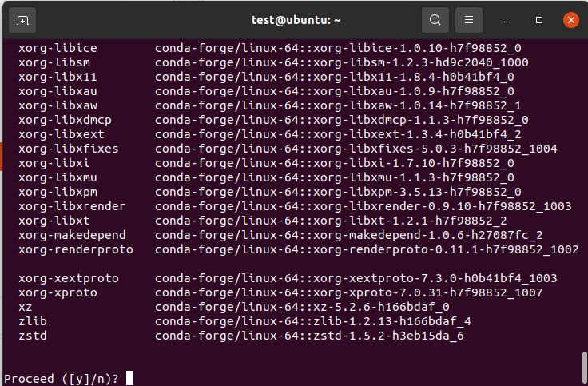Image resolution: width=588 pixels, height=386 pixels.
Task: Click the xorg-libxfixes package name
Action: pyautogui.click(x=68, y=149)
